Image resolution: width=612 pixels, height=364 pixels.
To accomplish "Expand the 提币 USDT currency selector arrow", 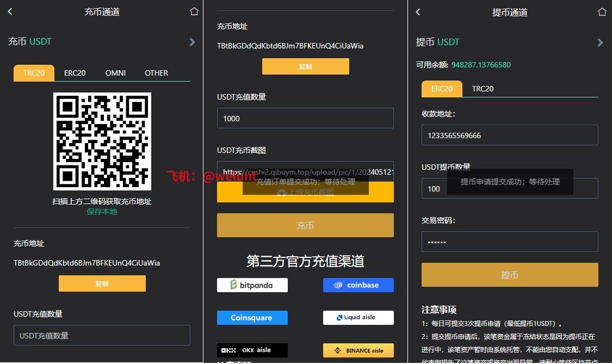I will [600, 42].
